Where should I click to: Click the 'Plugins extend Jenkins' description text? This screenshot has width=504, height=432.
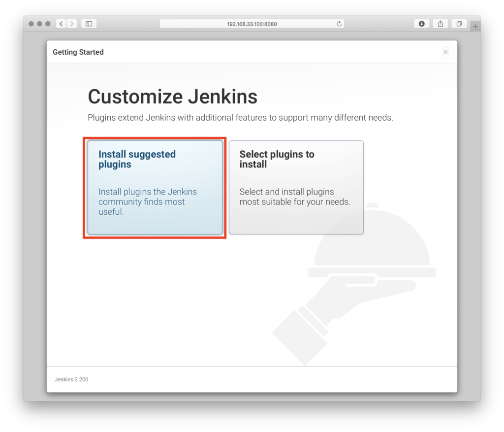(x=240, y=118)
